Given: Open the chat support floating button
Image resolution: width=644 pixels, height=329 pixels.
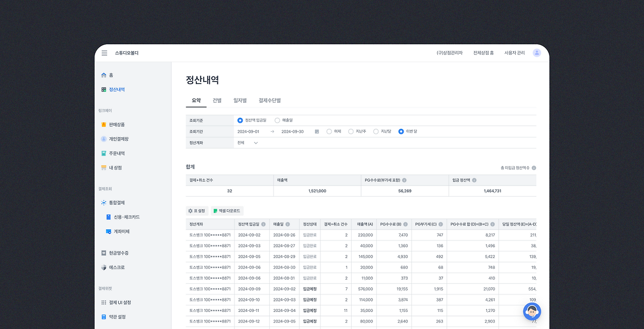Looking at the screenshot, I should (532, 312).
